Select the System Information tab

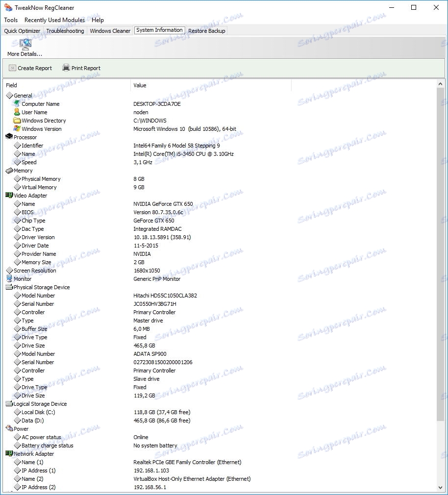159,30
